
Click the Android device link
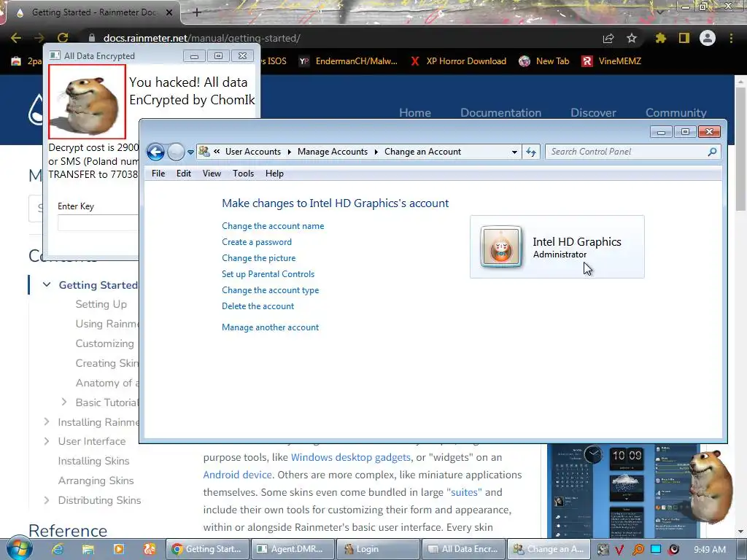[237, 475]
